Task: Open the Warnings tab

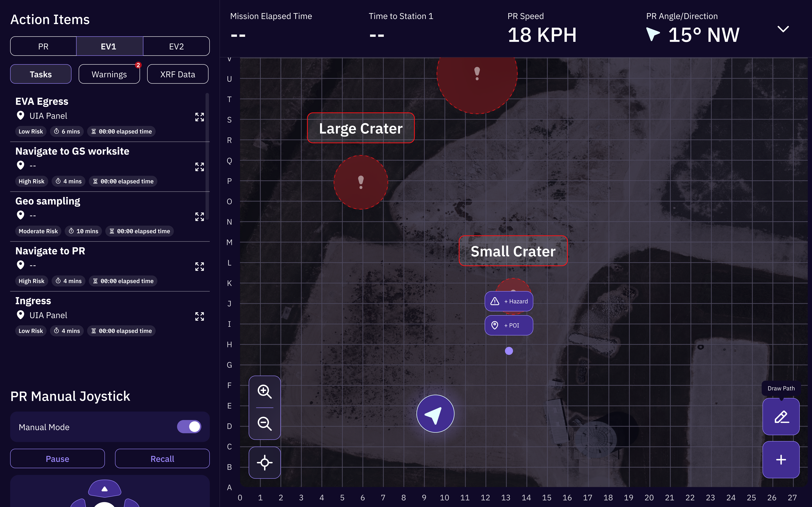Action: pyautogui.click(x=109, y=74)
